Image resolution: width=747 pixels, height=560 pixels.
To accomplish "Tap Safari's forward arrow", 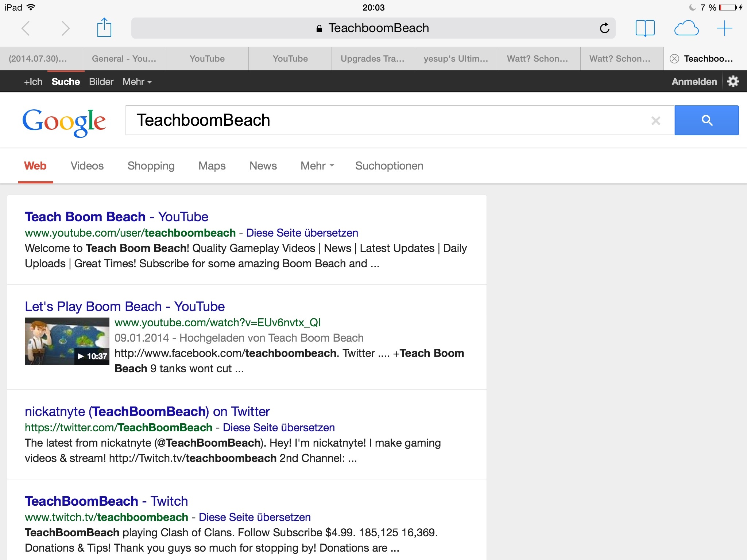I will [x=65, y=28].
